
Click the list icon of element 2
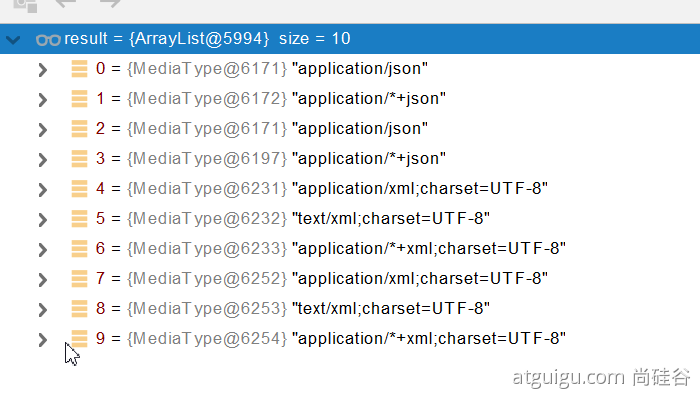(x=79, y=129)
